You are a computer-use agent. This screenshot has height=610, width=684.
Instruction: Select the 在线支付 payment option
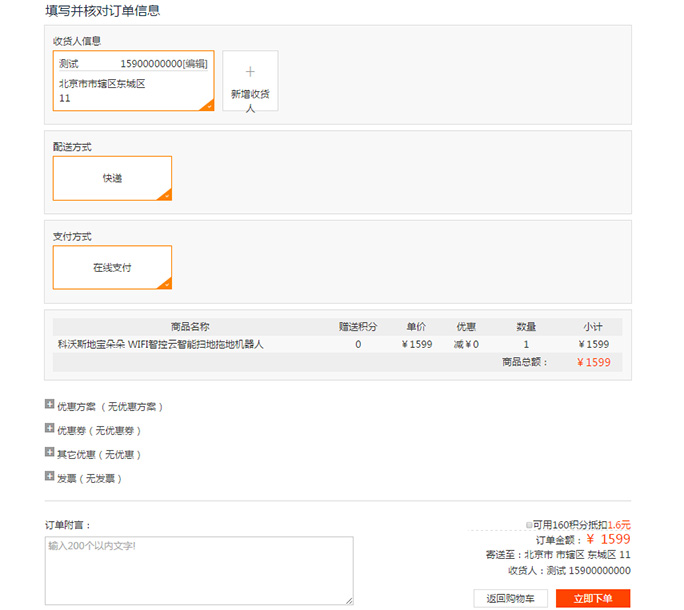pyautogui.click(x=112, y=267)
